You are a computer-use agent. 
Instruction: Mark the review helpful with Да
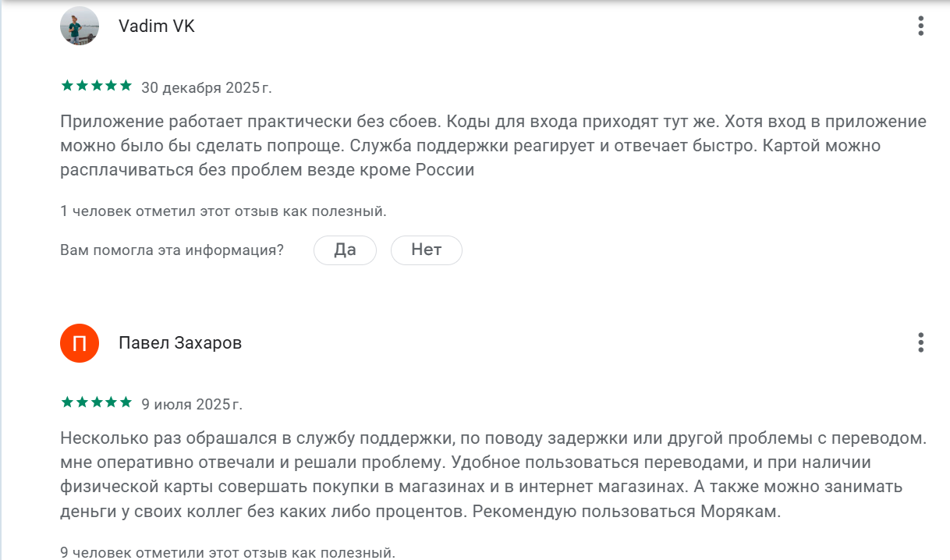[x=345, y=250]
